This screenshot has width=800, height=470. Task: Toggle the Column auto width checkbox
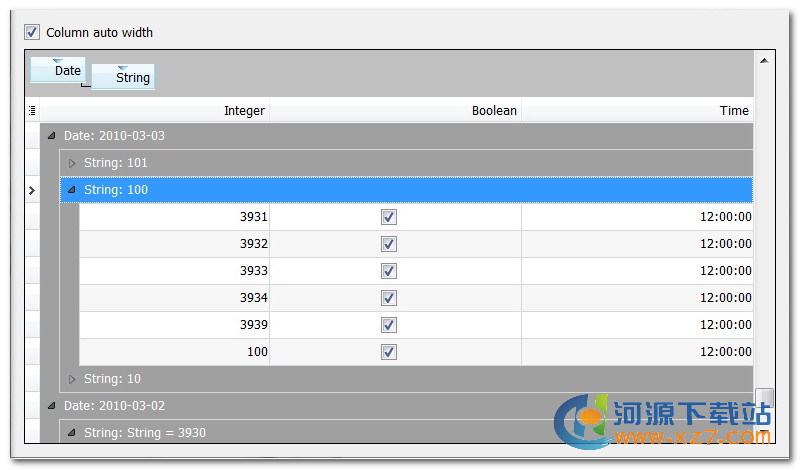[32, 32]
